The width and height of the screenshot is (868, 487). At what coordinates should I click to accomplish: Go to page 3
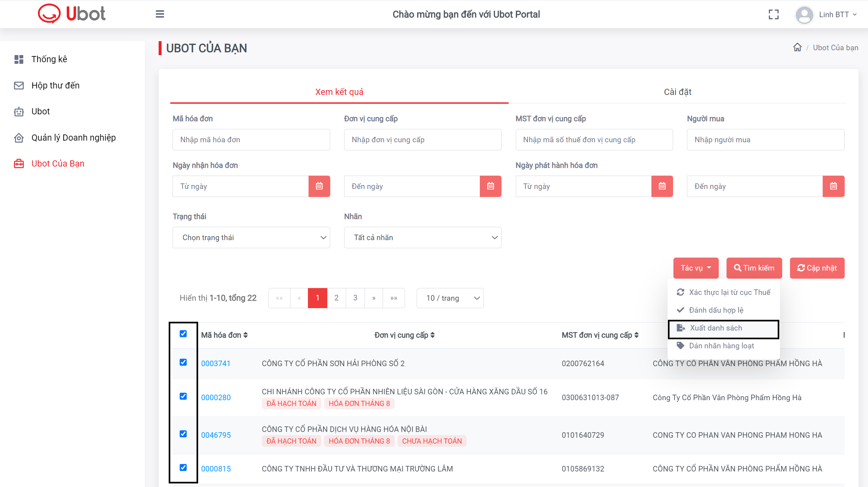point(355,298)
